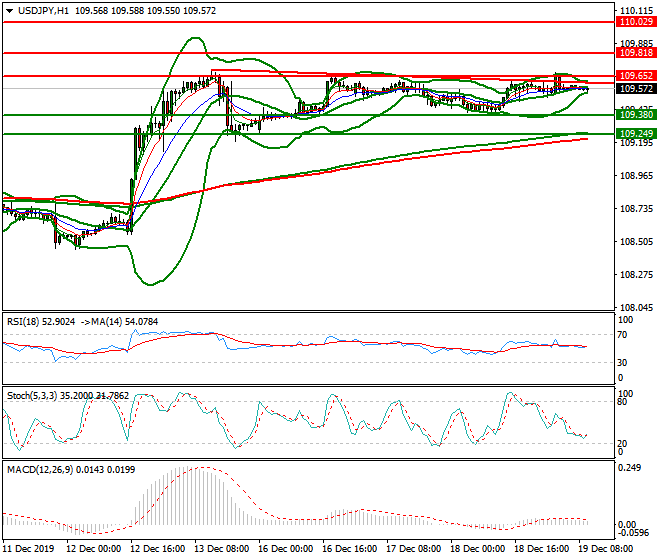The height and width of the screenshot is (560, 660).
Task: Click the 13 Dec 08:00 time axis label
Action: point(221,549)
